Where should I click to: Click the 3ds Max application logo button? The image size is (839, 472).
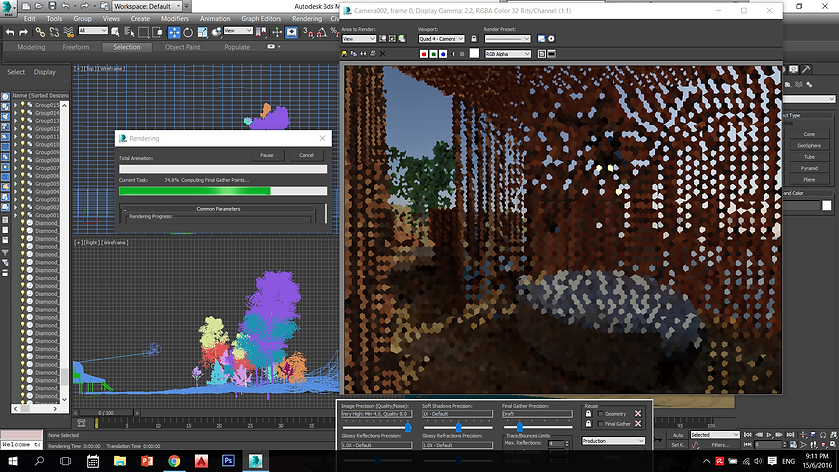7,7
